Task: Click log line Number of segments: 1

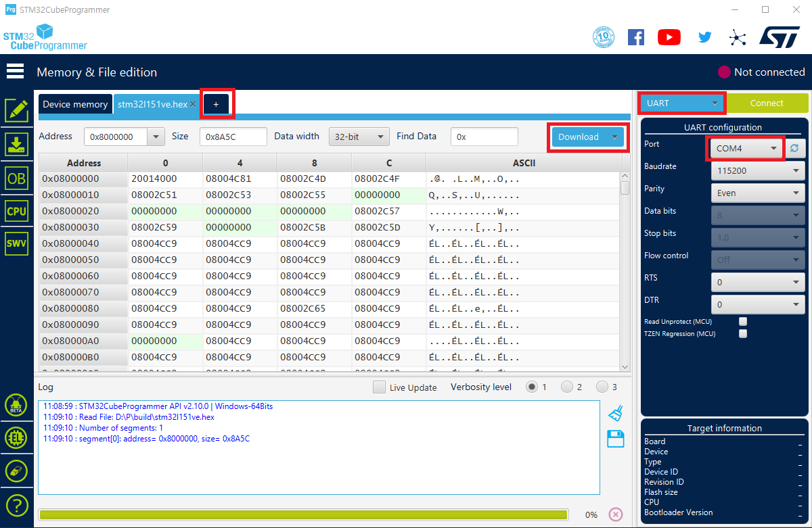Action: (103, 428)
